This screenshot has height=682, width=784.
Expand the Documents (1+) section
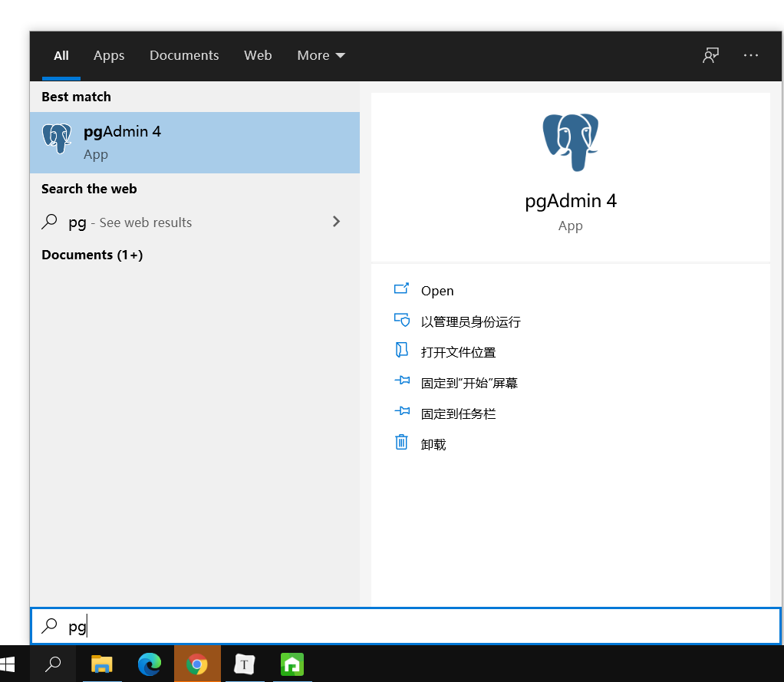(x=92, y=255)
